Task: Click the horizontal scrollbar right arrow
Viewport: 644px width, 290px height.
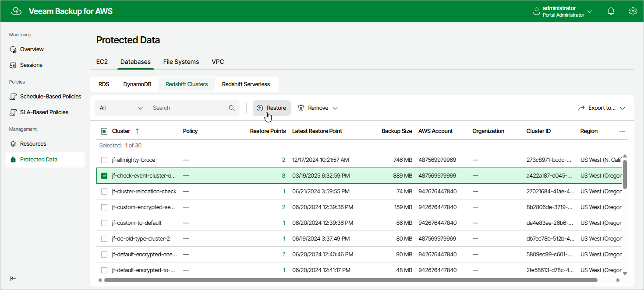Action: coord(618,280)
